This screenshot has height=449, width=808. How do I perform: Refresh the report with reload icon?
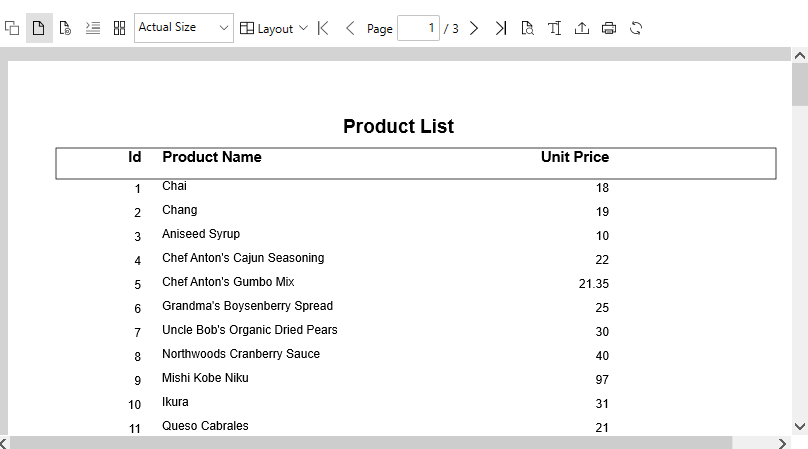click(636, 28)
